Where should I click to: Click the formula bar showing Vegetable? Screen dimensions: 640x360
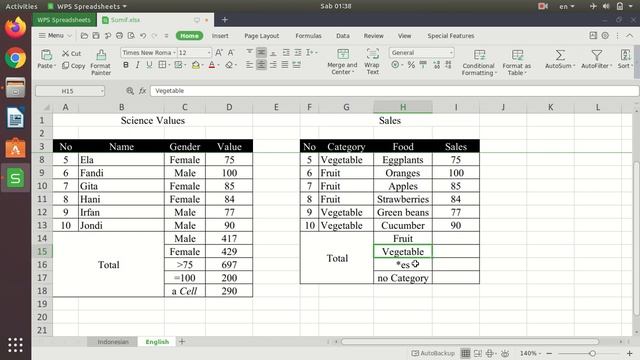(394, 91)
